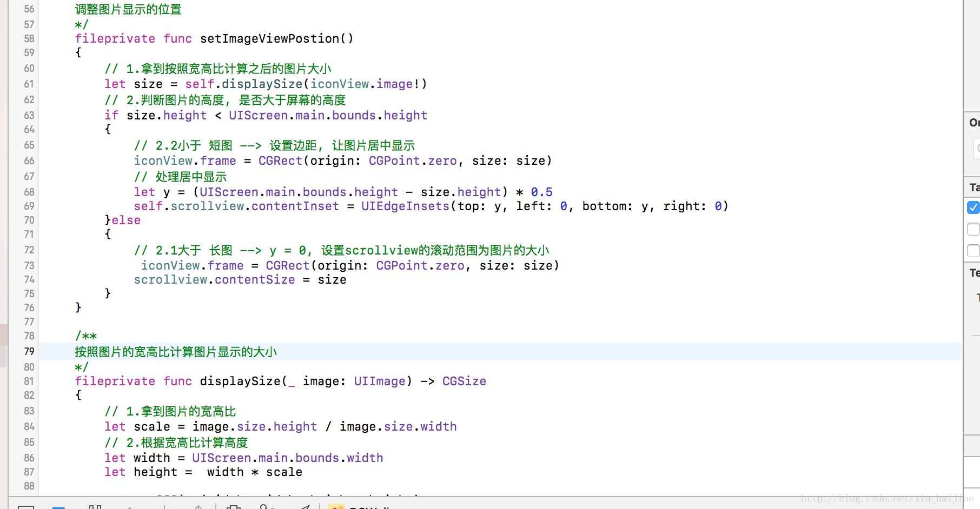Click the comment '// 1.拿到按照宽高比计算之后的图片大小'

[218, 69]
